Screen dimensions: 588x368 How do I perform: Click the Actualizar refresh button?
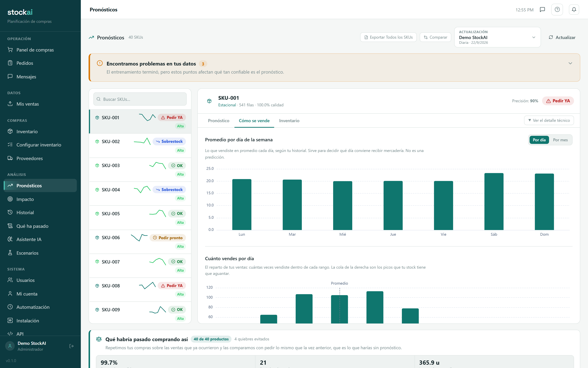(562, 37)
